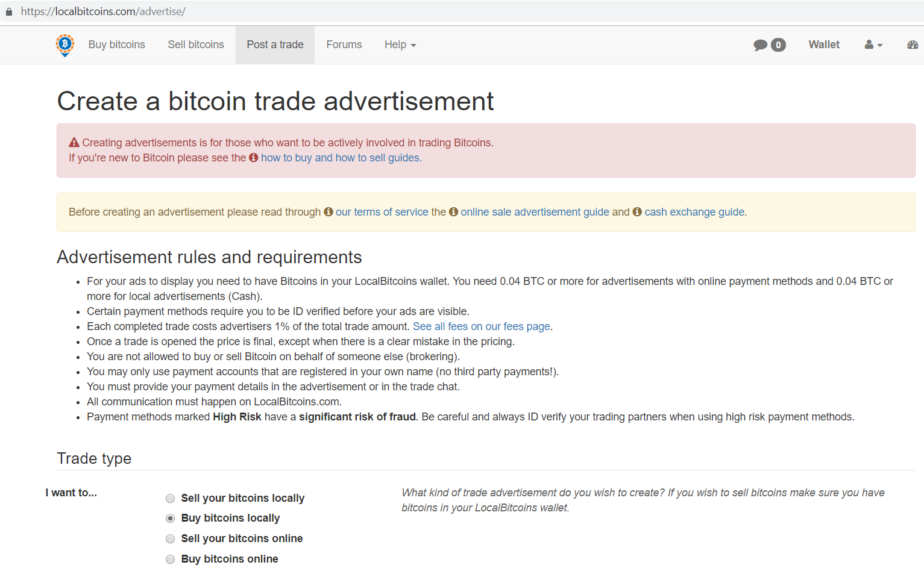Select 'Sell your bitcoins locally' radio option
The image size is (924, 571).
coord(171,499)
